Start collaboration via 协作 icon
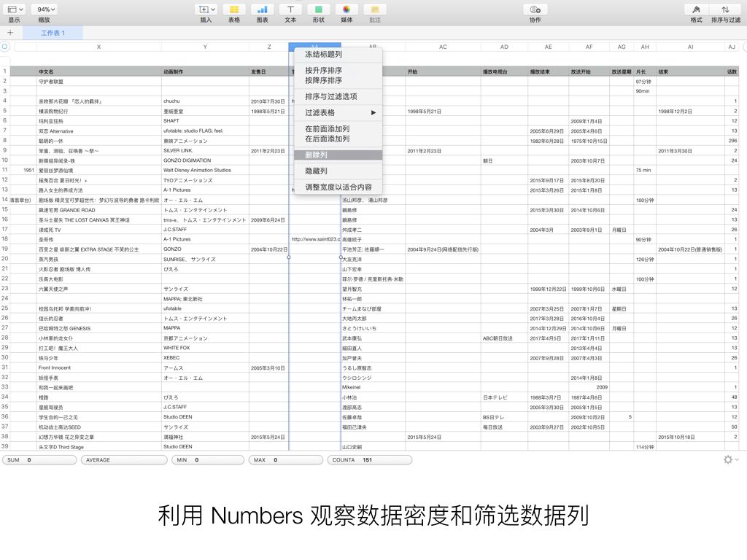 [535, 9]
